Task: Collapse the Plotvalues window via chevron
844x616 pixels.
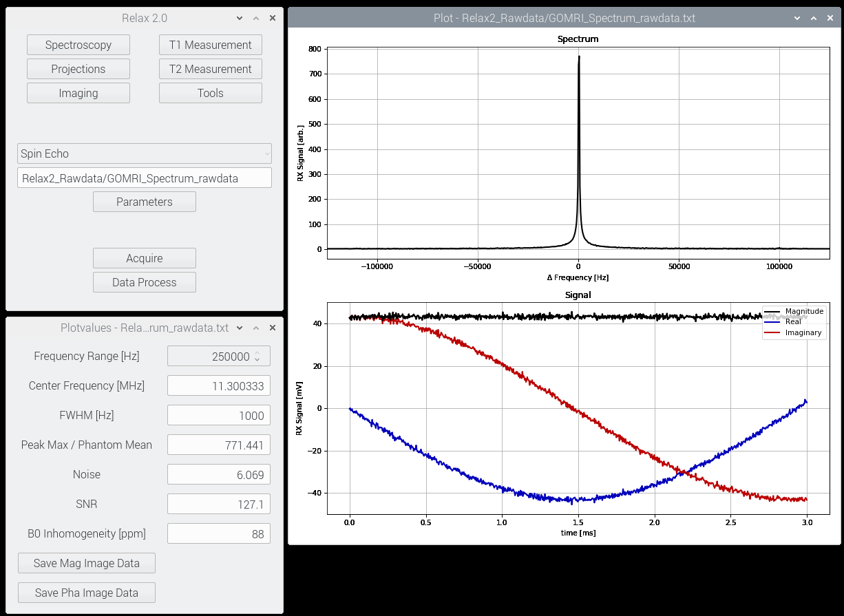Action: [x=239, y=328]
